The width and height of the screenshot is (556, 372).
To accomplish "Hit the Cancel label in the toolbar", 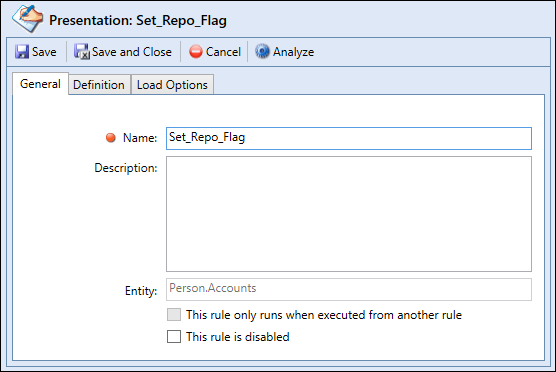I will 223,52.
